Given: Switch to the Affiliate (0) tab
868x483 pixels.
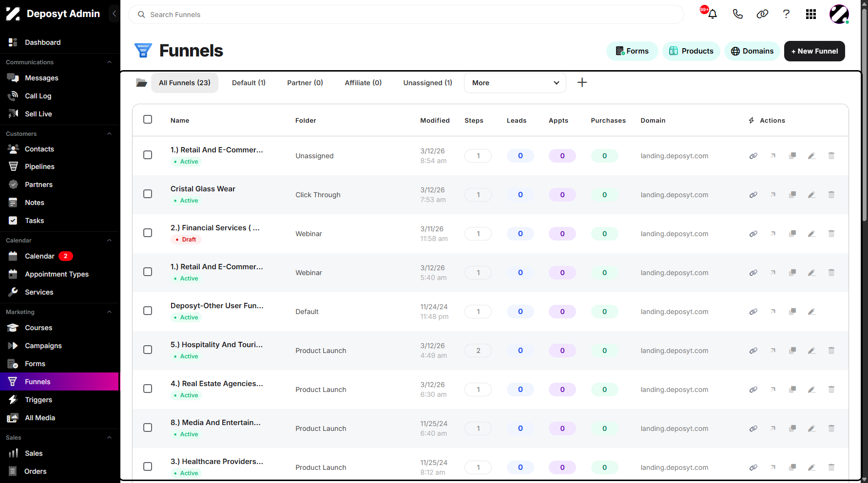Looking at the screenshot, I should (x=363, y=83).
